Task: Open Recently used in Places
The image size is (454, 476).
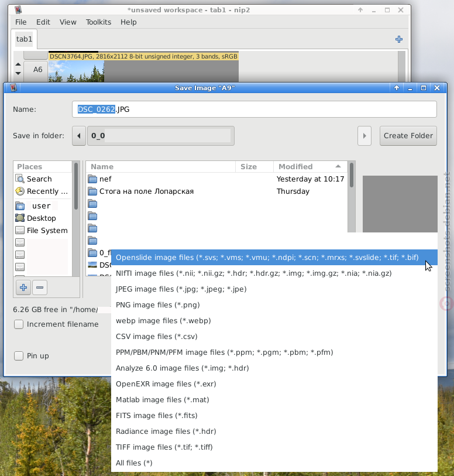Action: tap(43, 191)
